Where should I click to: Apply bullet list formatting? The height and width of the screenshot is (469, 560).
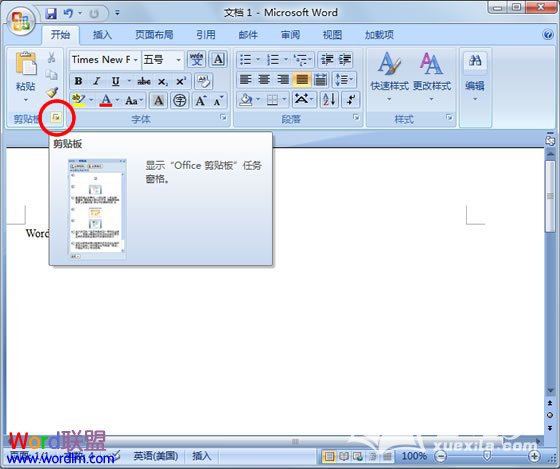click(245, 59)
